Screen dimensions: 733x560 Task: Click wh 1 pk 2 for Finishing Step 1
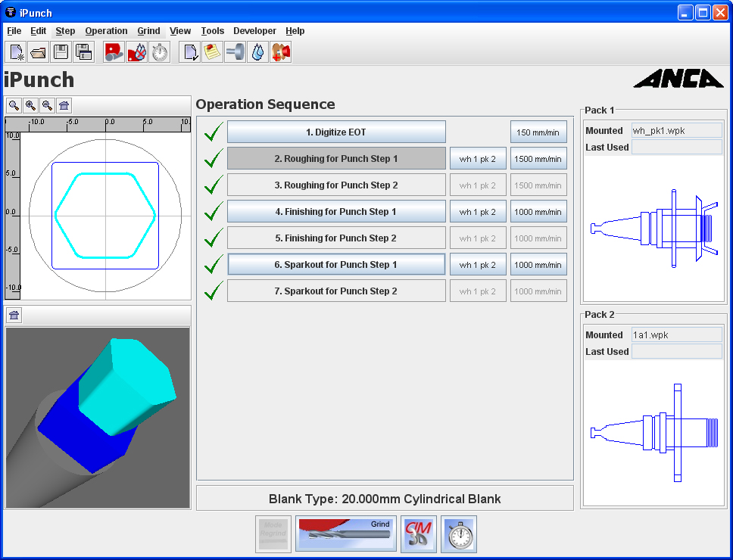[x=478, y=212]
